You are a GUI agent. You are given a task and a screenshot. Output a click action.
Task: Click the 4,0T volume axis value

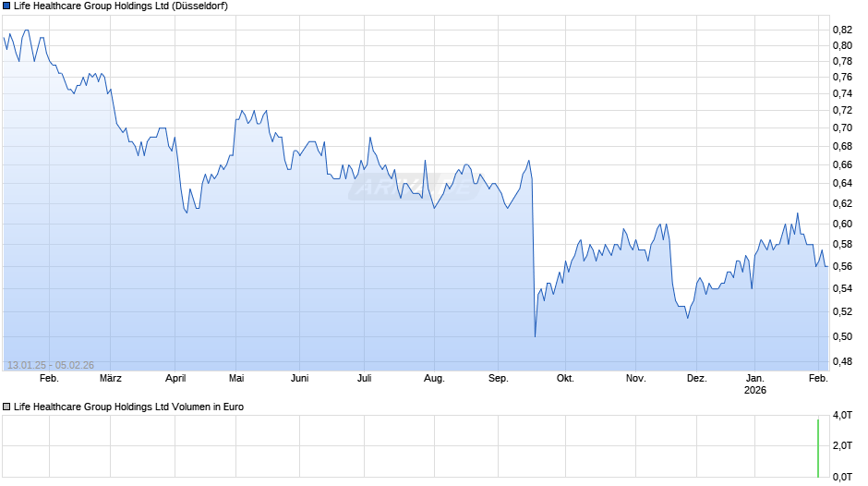coord(842,415)
